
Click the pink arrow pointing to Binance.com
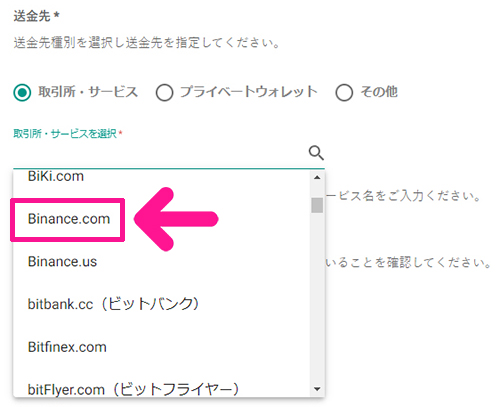click(x=176, y=219)
